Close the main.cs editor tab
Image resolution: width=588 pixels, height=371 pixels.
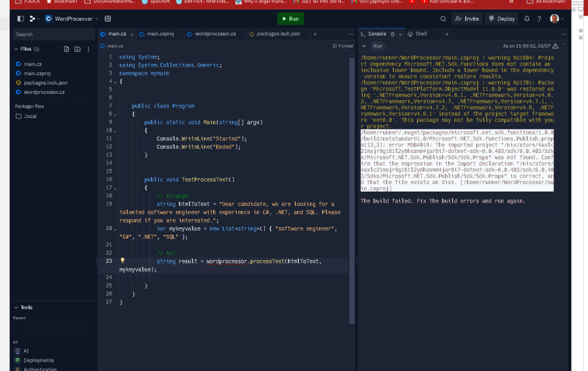point(132,34)
